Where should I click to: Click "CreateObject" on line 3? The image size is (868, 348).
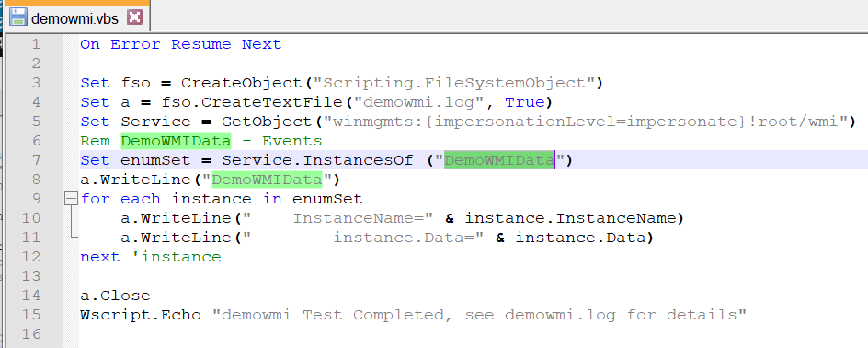click(x=242, y=83)
